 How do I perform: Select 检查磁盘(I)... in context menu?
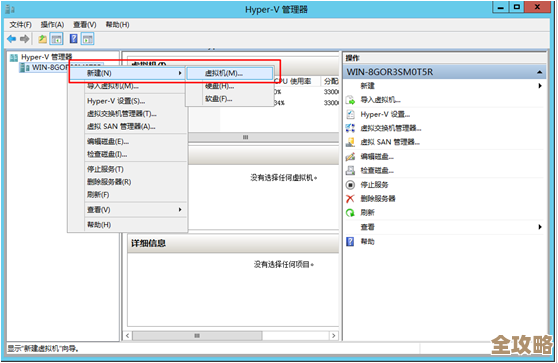(x=128, y=154)
